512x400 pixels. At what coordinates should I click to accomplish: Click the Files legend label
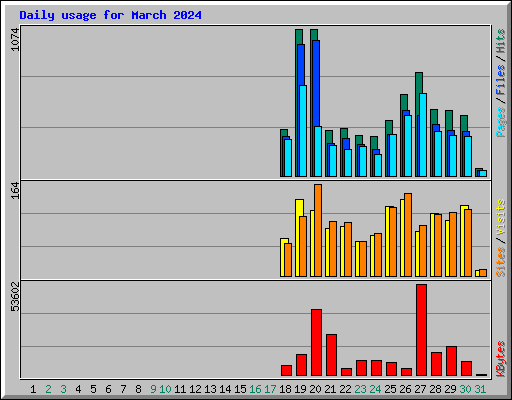500,79
